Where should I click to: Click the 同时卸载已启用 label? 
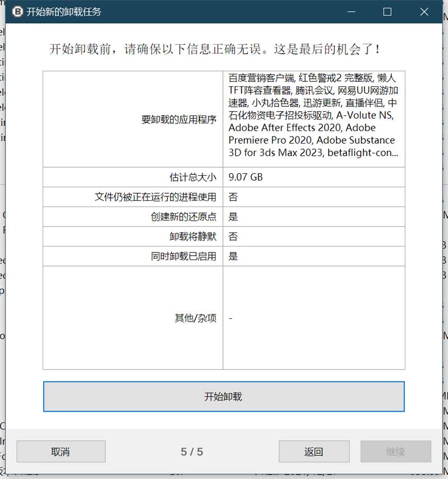pos(184,256)
